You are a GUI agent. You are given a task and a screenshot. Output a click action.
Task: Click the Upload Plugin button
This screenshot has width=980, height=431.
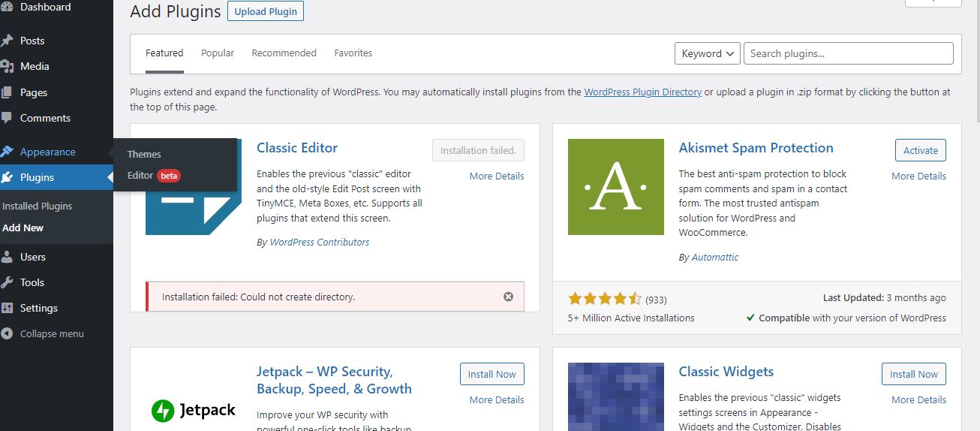pos(266,11)
